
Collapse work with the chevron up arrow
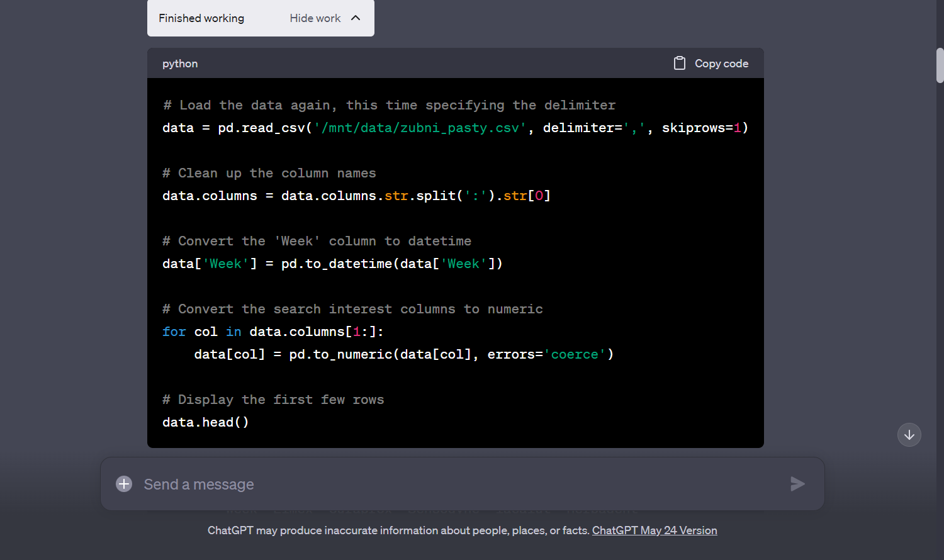click(356, 18)
